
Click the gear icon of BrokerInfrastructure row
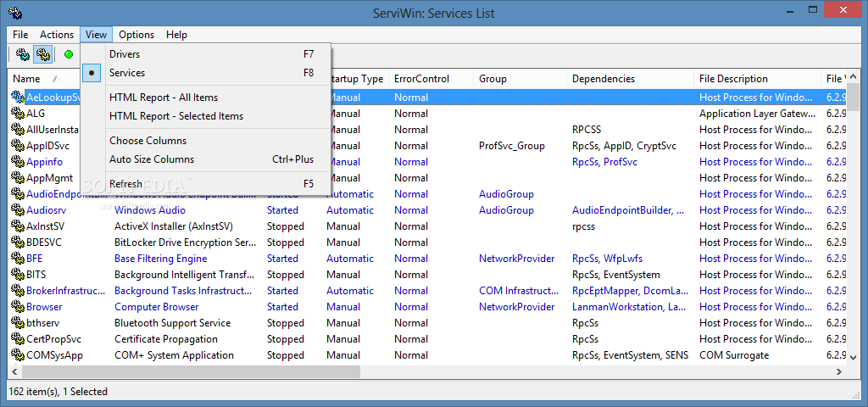coord(19,290)
